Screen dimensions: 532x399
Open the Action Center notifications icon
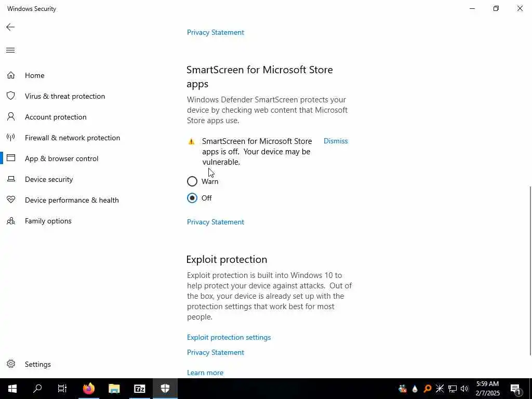pyautogui.click(x=516, y=389)
